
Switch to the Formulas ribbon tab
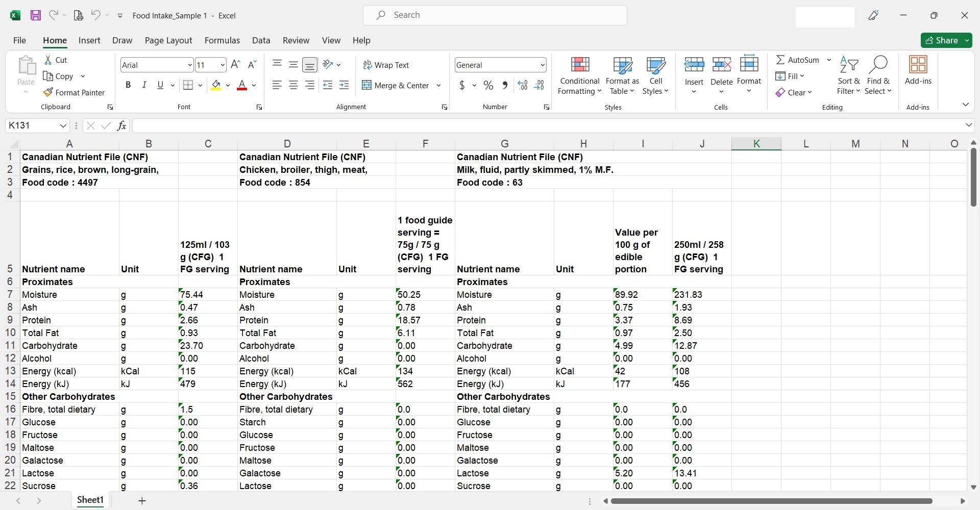tap(222, 40)
